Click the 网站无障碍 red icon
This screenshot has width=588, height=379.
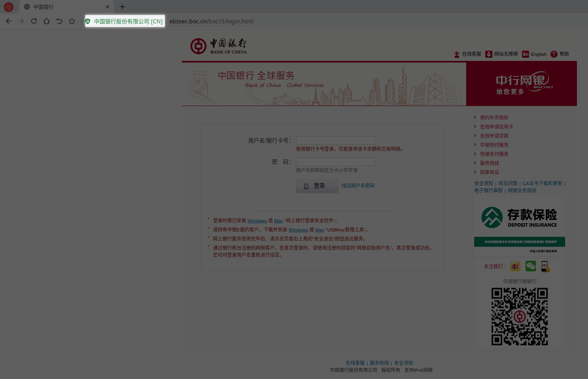tap(489, 54)
